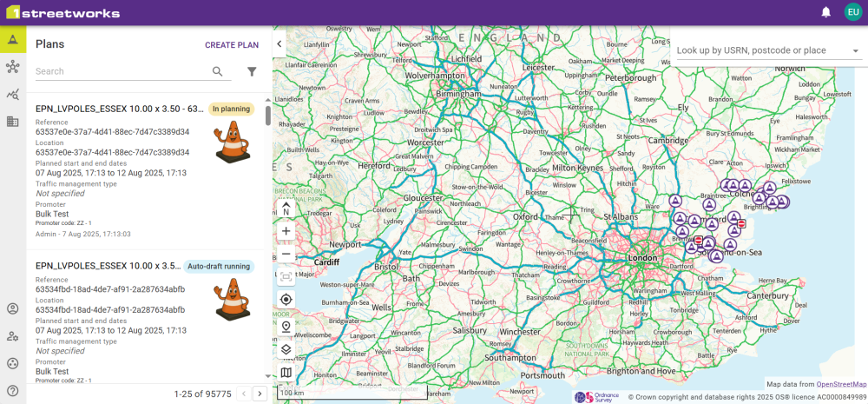Centre map on my location
The image size is (868, 404).
(x=286, y=300)
